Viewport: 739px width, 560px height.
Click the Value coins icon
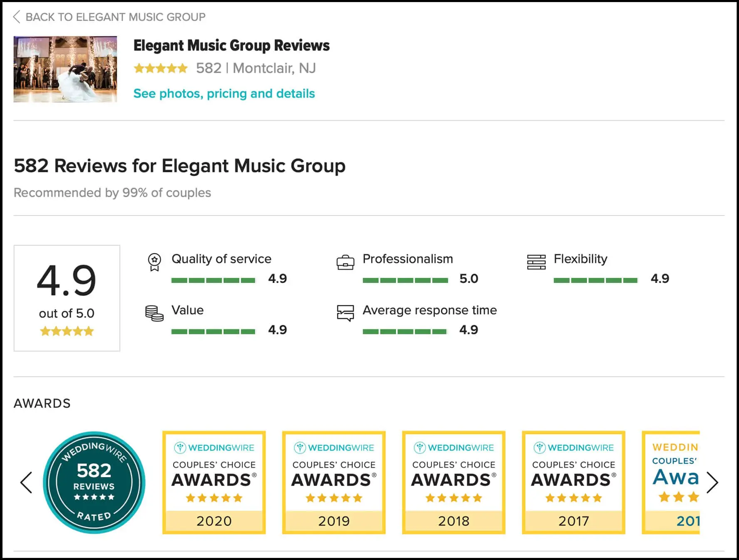(154, 313)
